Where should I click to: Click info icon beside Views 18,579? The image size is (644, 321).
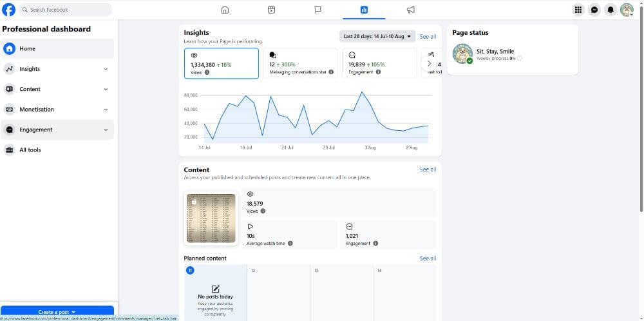tap(263, 211)
